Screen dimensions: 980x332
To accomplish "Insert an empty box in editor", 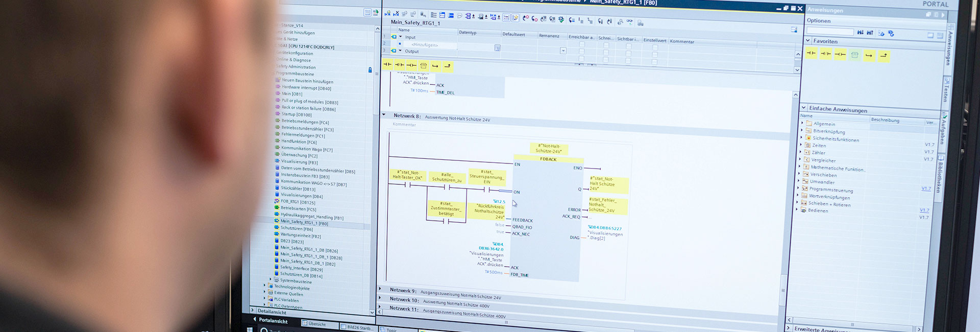I will coord(423,65).
